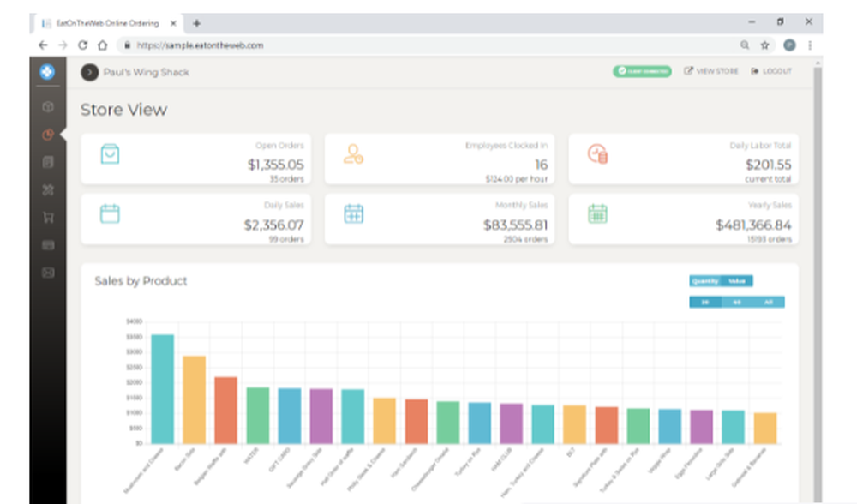
Task: Click the zoom magnifier in the address bar
Action: (745, 45)
